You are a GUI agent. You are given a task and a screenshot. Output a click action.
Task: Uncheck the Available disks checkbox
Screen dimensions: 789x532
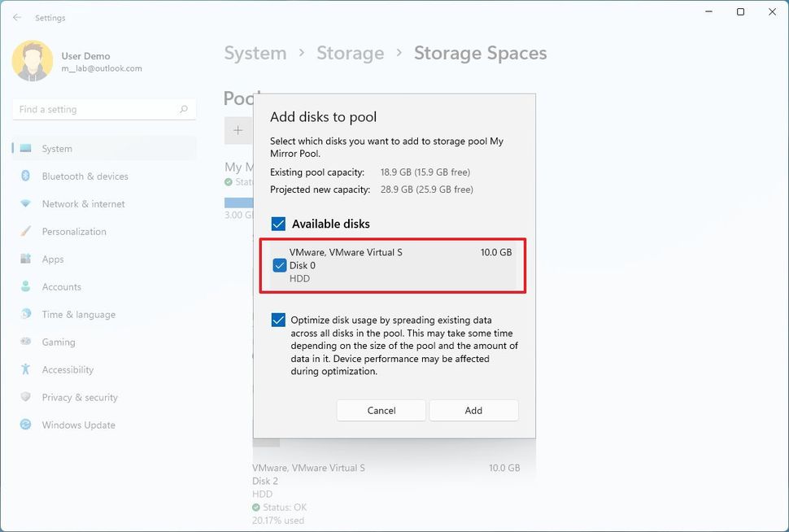pos(278,223)
